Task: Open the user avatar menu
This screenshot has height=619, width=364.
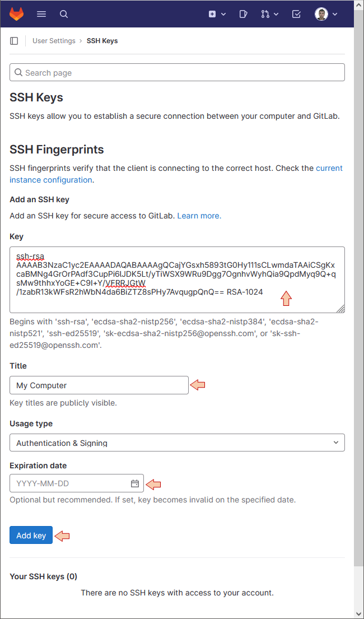Action: [326, 14]
